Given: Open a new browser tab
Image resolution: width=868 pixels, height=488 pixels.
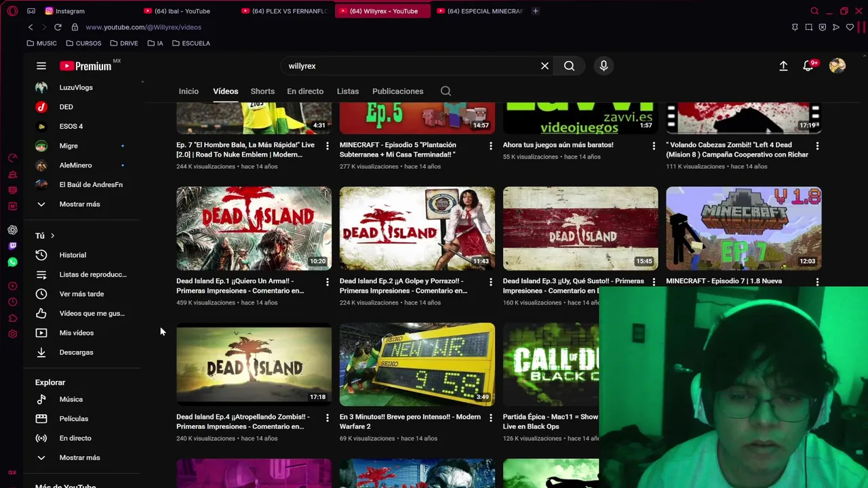Looking at the screenshot, I should tap(535, 11).
